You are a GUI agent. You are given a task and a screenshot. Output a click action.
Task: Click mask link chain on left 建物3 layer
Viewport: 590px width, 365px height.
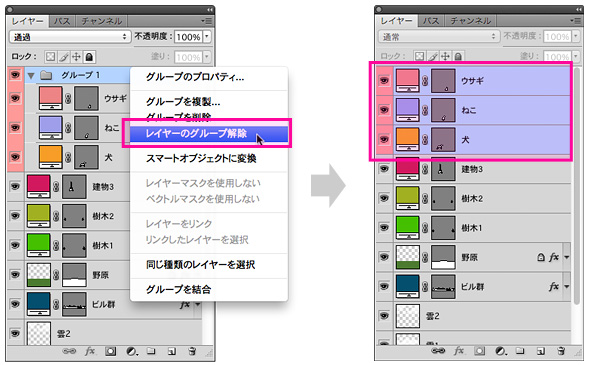pyautogui.click(x=56, y=187)
